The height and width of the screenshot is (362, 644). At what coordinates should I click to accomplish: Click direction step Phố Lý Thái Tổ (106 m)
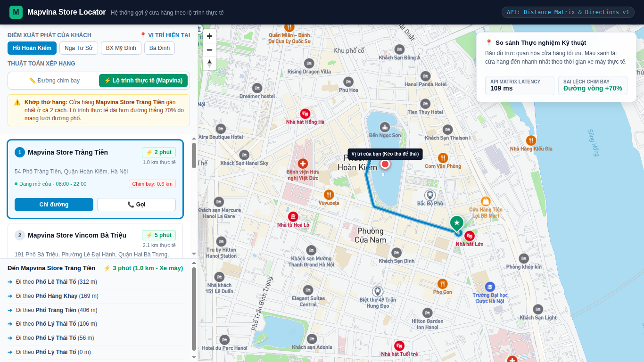point(95,324)
